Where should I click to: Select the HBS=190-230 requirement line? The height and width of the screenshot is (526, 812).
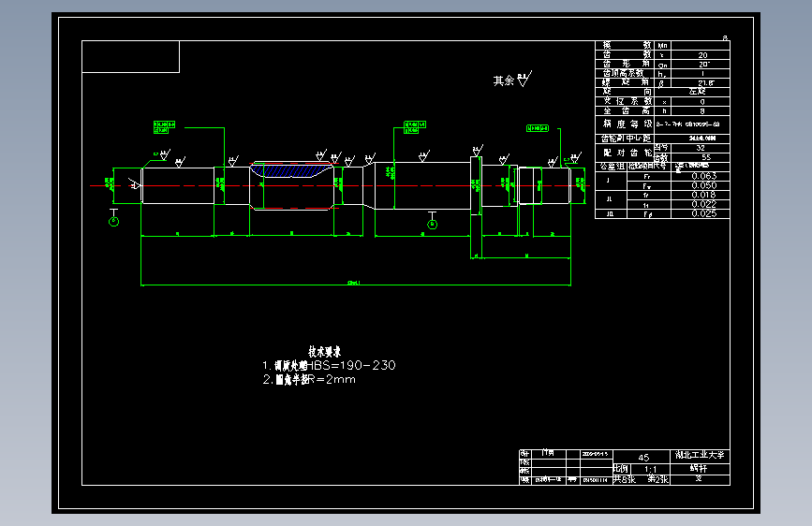click(x=329, y=366)
